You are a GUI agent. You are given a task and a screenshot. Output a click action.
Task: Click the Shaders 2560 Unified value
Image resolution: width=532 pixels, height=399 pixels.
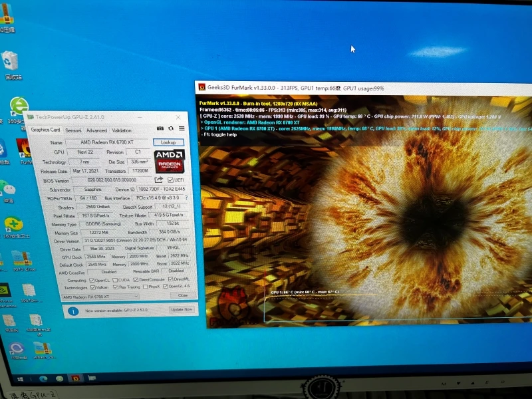(x=97, y=207)
